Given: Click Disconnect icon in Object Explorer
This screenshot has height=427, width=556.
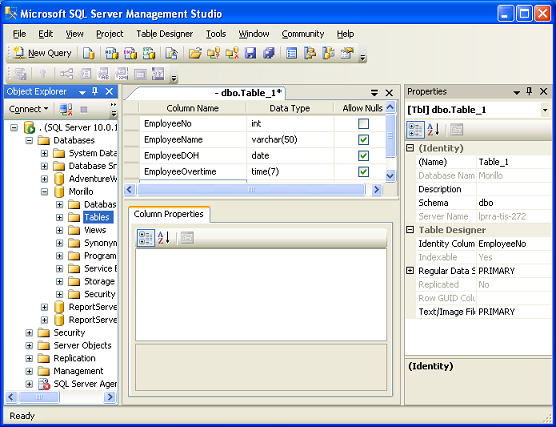Looking at the screenshot, I should click(x=66, y=109).
